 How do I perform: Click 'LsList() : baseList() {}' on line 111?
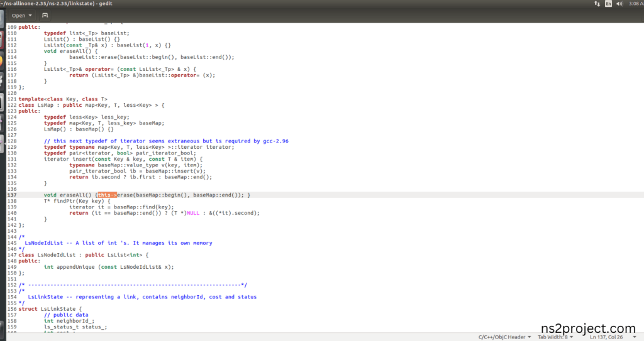click(82, 40)
